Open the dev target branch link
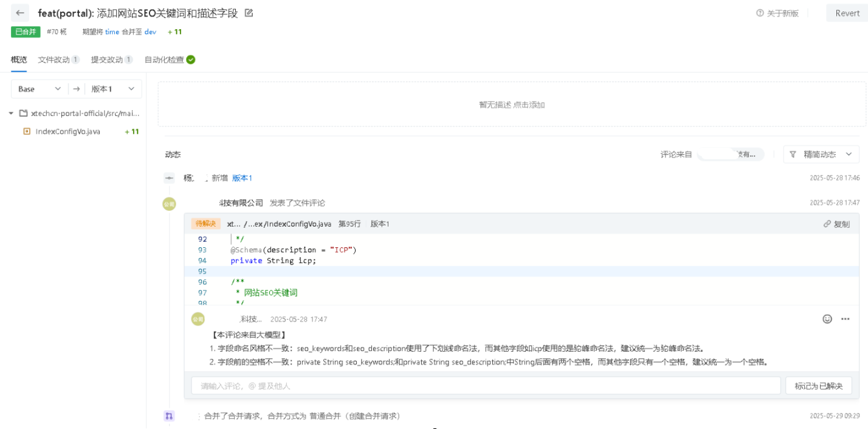Screen dimensions: 868x429 [x=150, y=32]
